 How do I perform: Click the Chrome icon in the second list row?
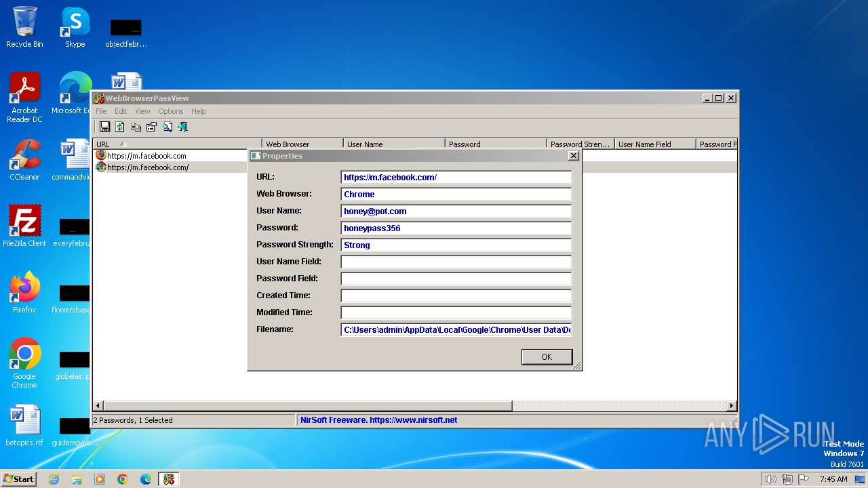[101, 167]
